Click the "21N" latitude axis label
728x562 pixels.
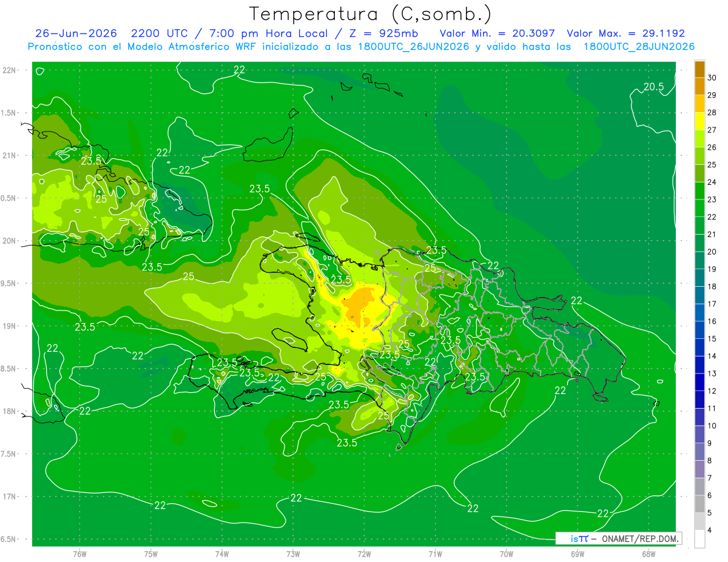click(10, 156)
